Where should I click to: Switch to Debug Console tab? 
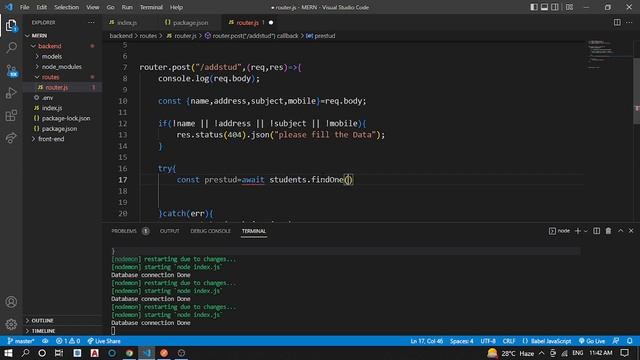210,231
